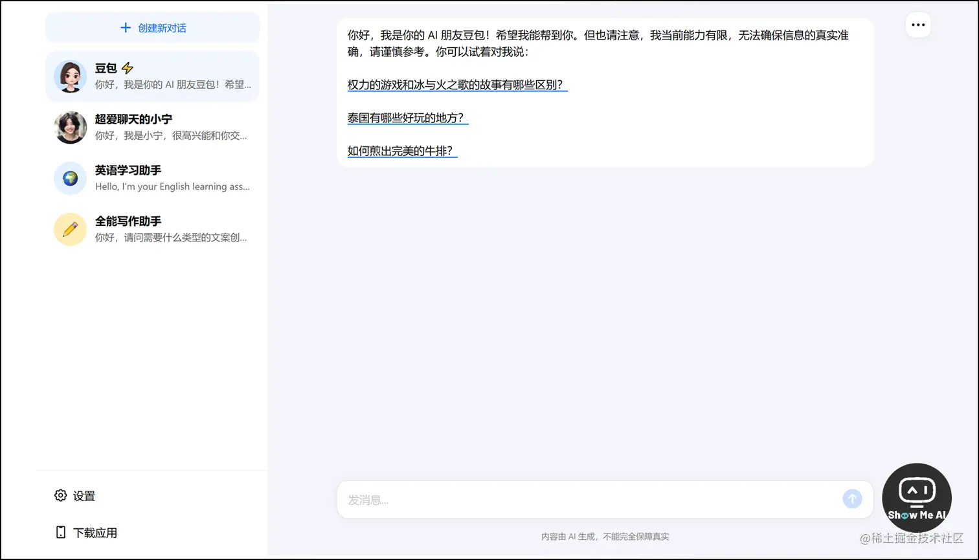The image size is (979, 560).
Task: Click the 豆包 avatar image
Action: pyautogui.click(x=70, y=76)
